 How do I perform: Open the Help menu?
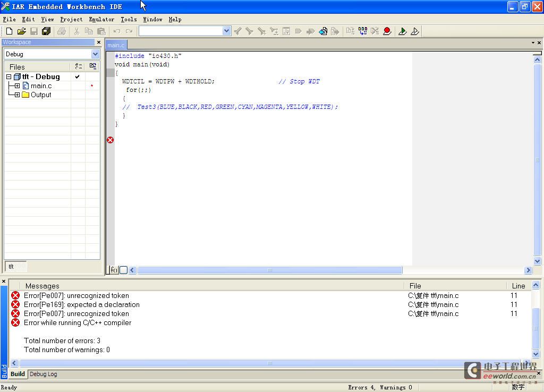tap(175, 20)
